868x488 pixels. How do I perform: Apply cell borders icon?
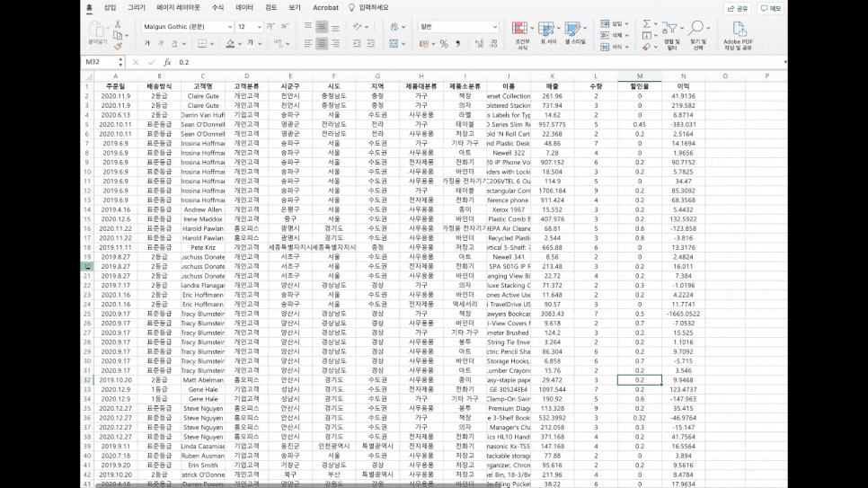click(x=202, y=43)
